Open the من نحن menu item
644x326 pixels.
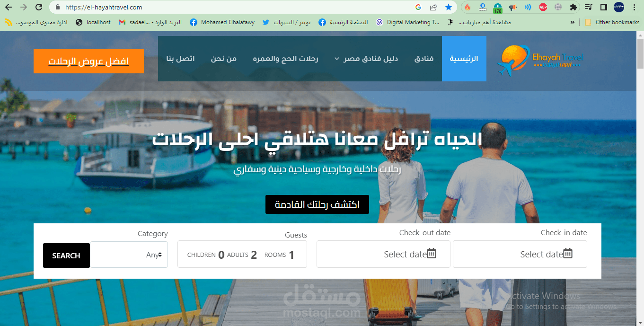click(224, 59)
